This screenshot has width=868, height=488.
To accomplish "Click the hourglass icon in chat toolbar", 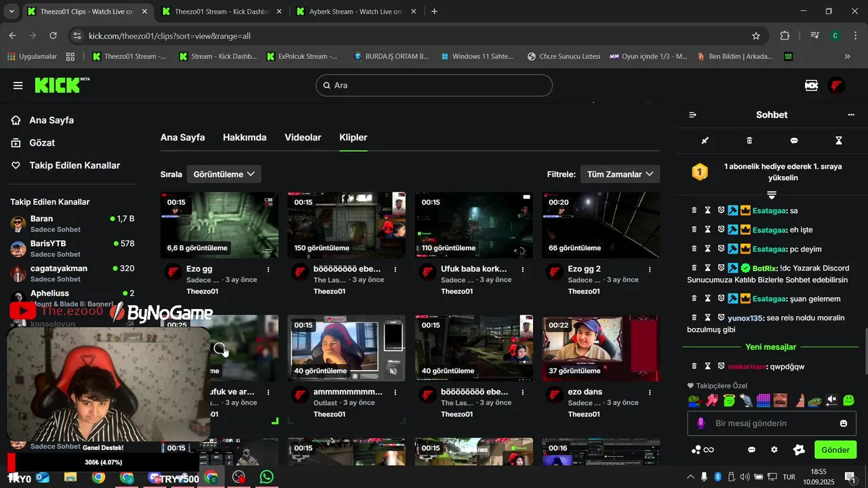I will click(839, 141).
